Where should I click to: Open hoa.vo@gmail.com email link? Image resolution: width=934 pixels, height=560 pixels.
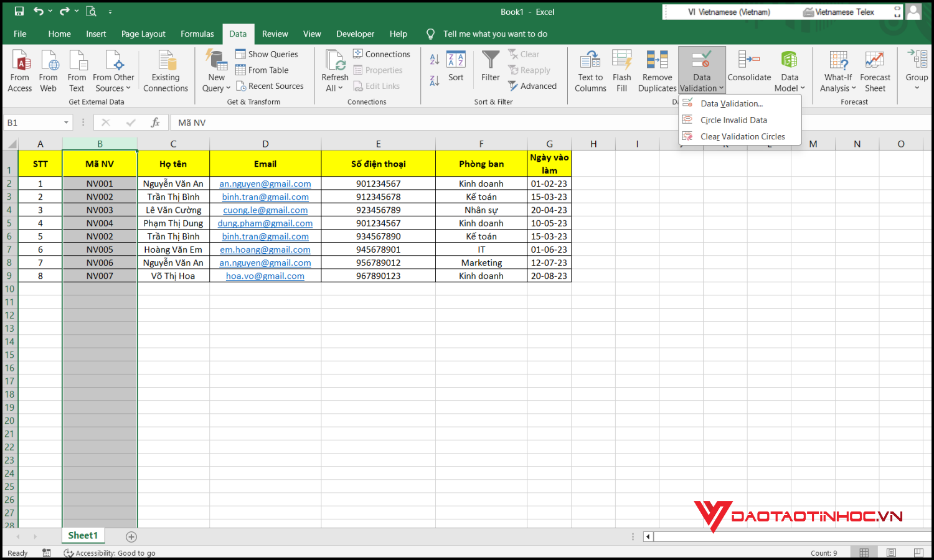(x=265, y=276)
